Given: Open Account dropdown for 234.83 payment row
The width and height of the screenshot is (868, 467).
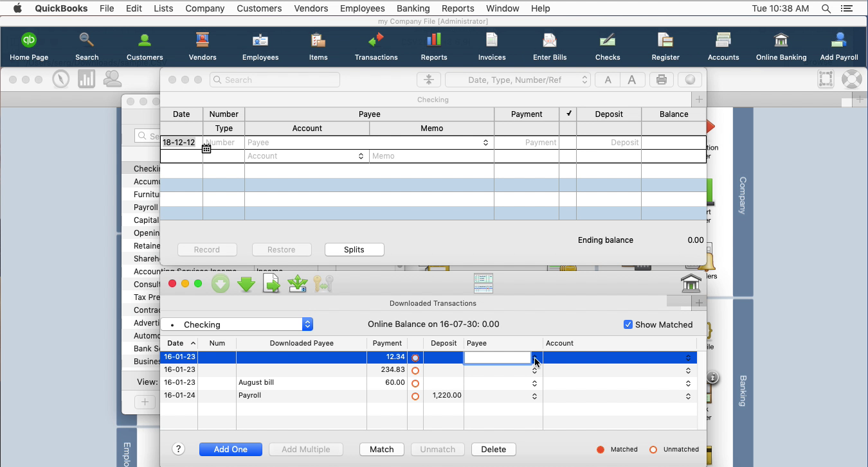Looking at the screenshot, I should (688, 371).
